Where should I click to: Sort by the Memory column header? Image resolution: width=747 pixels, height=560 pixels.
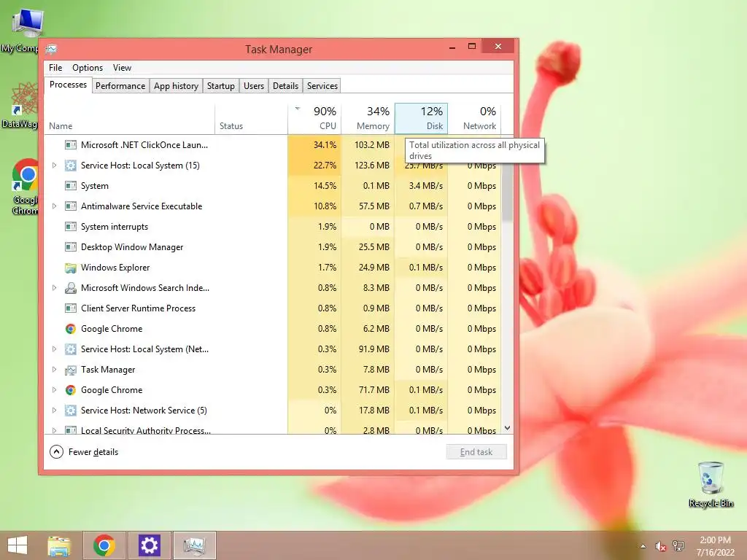[368, 118]
